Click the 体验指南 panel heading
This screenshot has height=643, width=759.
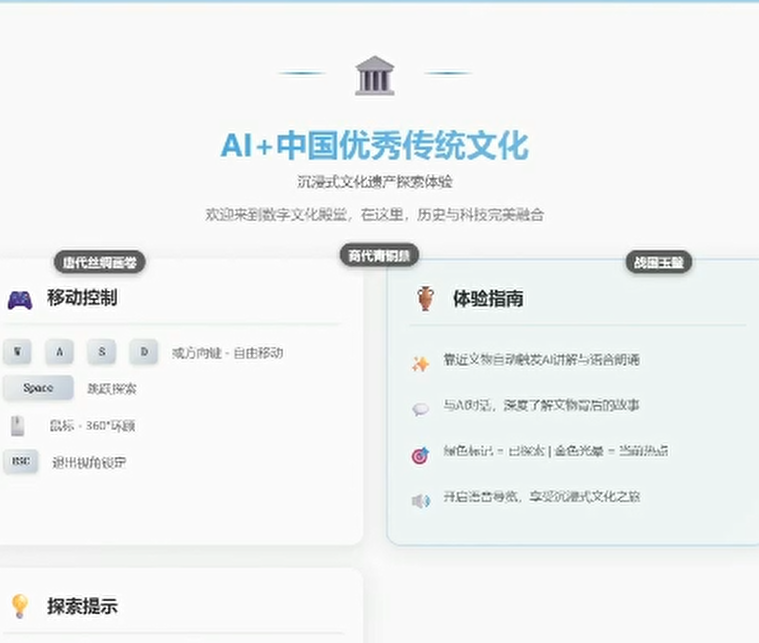pos(488,299)
